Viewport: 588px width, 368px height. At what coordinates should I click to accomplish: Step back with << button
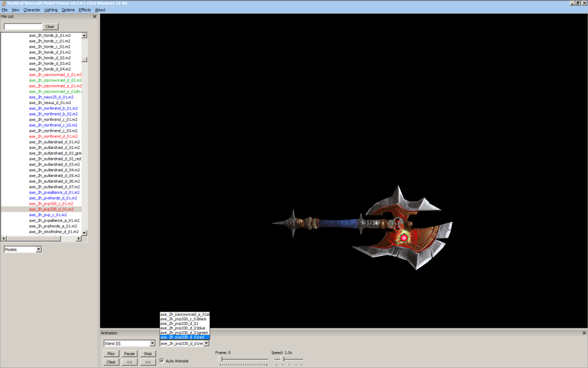pyautogui.click(x=129, y=362)
